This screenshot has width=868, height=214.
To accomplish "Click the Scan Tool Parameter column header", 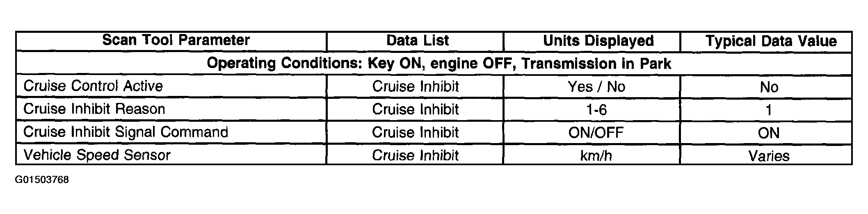I will pos(176,40).
